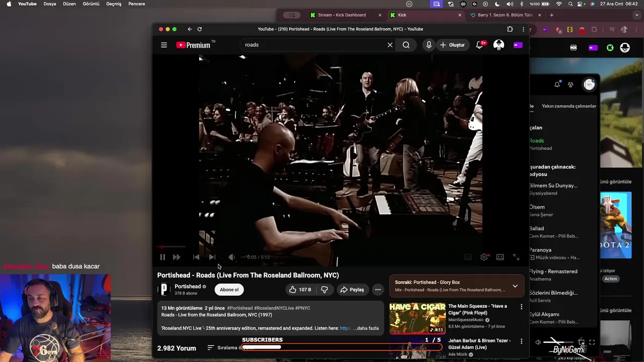
Task: Jump to next video in player
Action: coord(212,257)
